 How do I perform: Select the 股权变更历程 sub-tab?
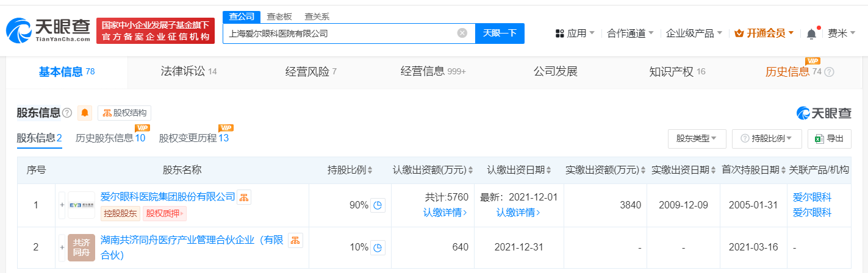point(193,138)
